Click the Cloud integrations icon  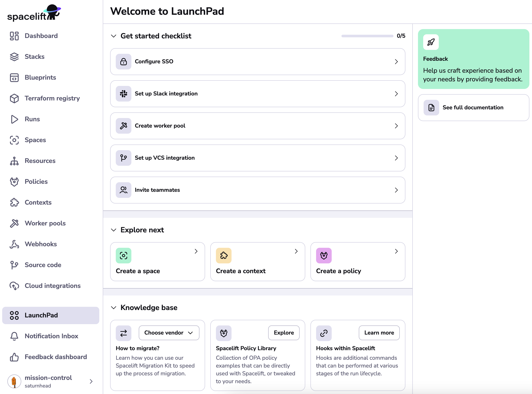(x=14, y=286)
